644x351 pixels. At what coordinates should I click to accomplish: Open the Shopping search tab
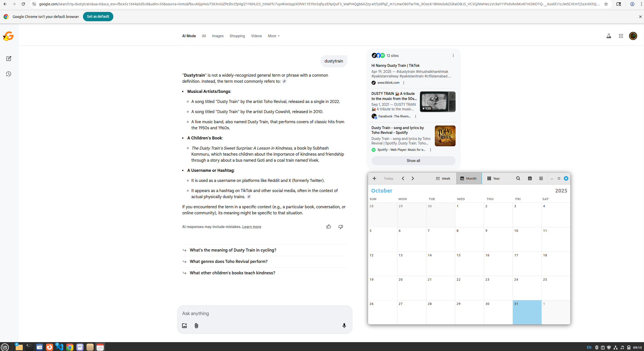coord(237,36)
